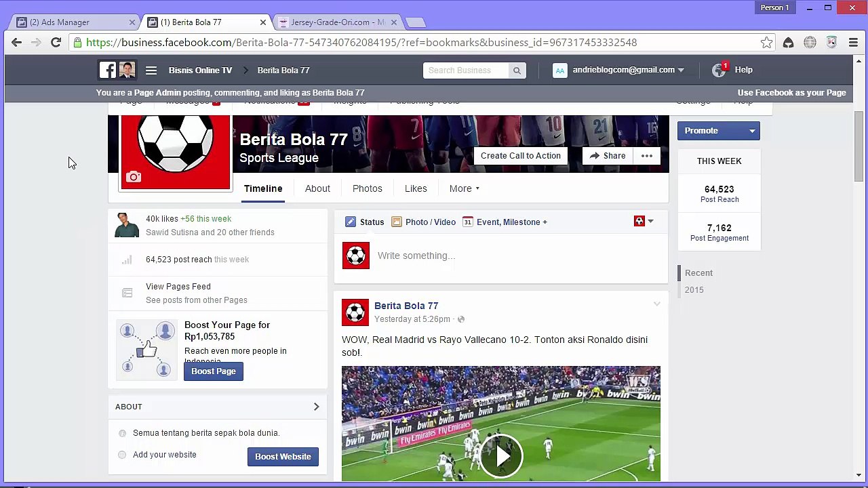Viewport: 868px width, 488px height.
Task: Expand the ABOUT section arrow
Action: click(316, 407)
